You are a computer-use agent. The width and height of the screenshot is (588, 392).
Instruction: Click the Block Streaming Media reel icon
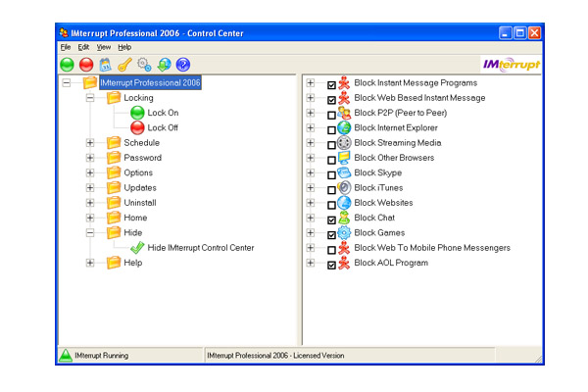click(344, 142)
